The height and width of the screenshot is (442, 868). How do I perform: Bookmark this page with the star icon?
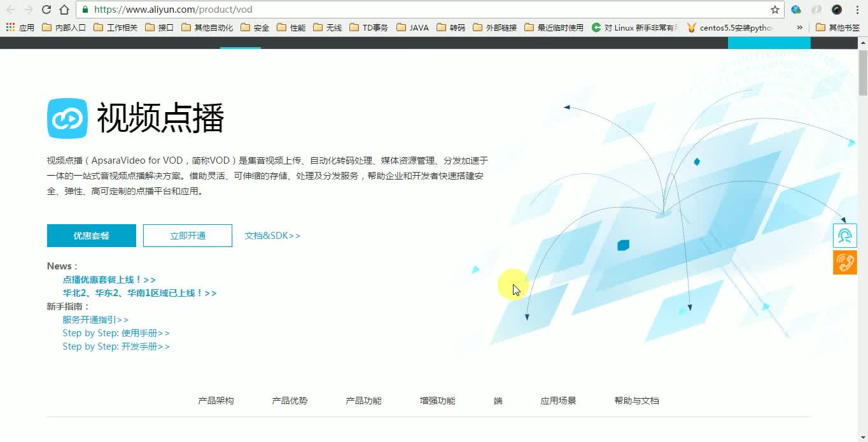point(775,10)
